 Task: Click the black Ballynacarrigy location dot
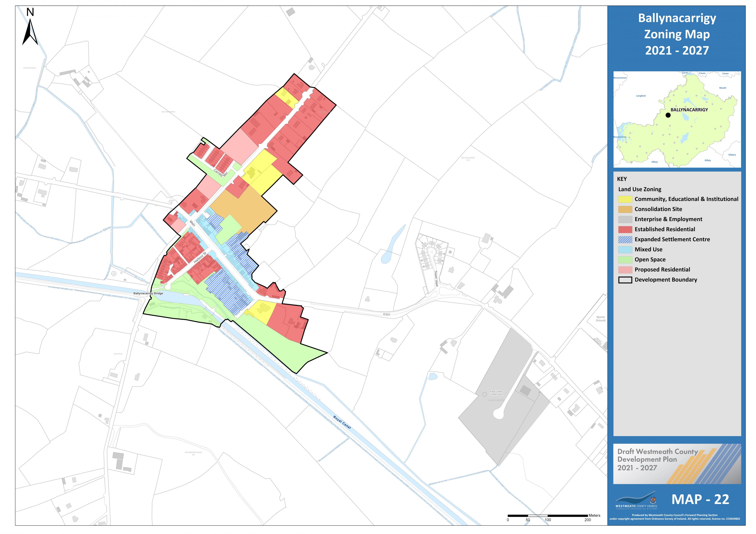coord(668,115)
